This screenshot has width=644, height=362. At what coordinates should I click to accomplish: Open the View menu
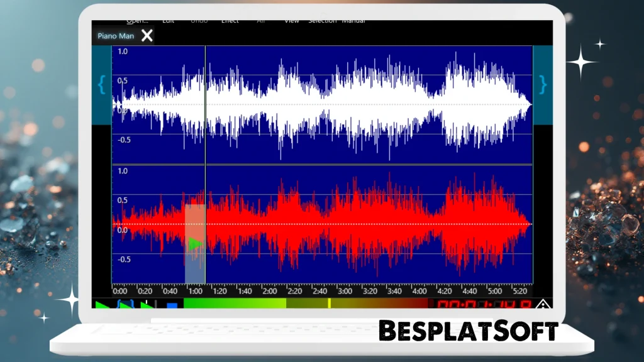coord(291,21)
